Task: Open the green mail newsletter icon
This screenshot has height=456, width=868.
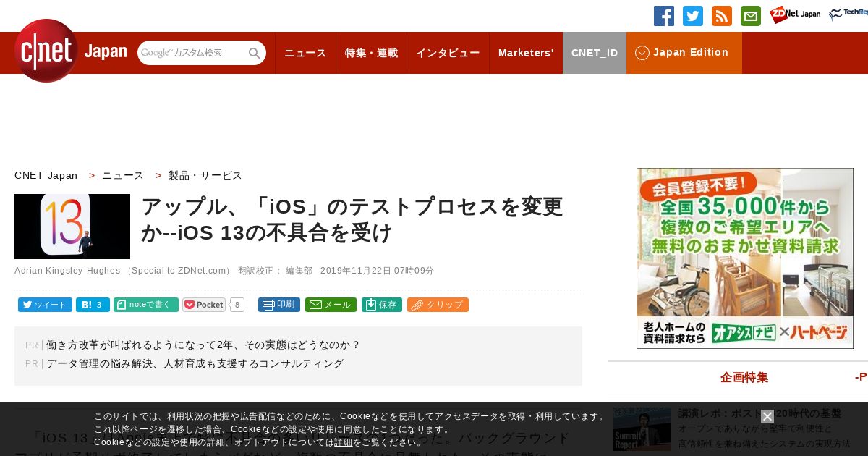Action: pyautogui.click(x=751, y=16)
